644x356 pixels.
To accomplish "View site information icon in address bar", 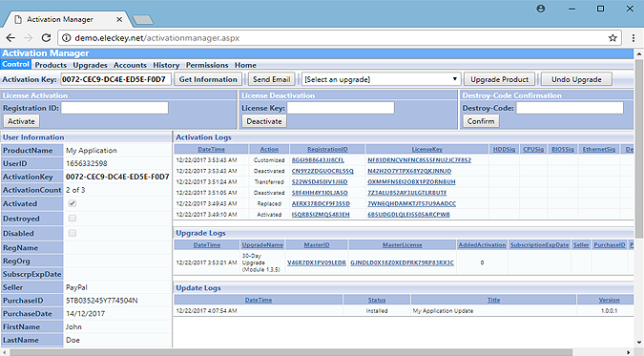I will tap(66, 38).
